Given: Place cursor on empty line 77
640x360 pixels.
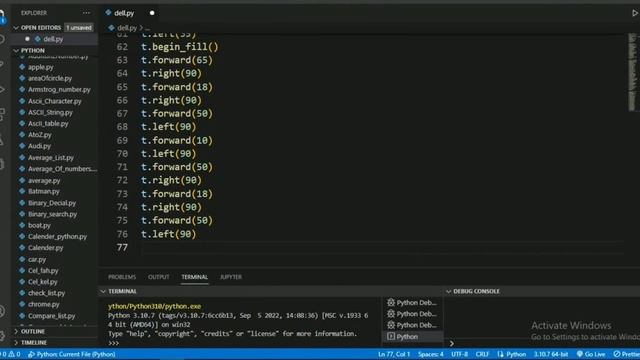Looking at the screenshot, I should [x=382, y=248].
